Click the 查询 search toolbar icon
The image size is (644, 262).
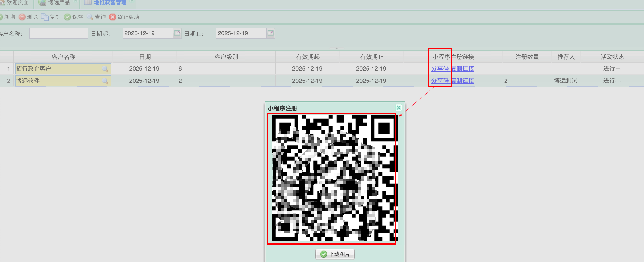tap(90, 17)
